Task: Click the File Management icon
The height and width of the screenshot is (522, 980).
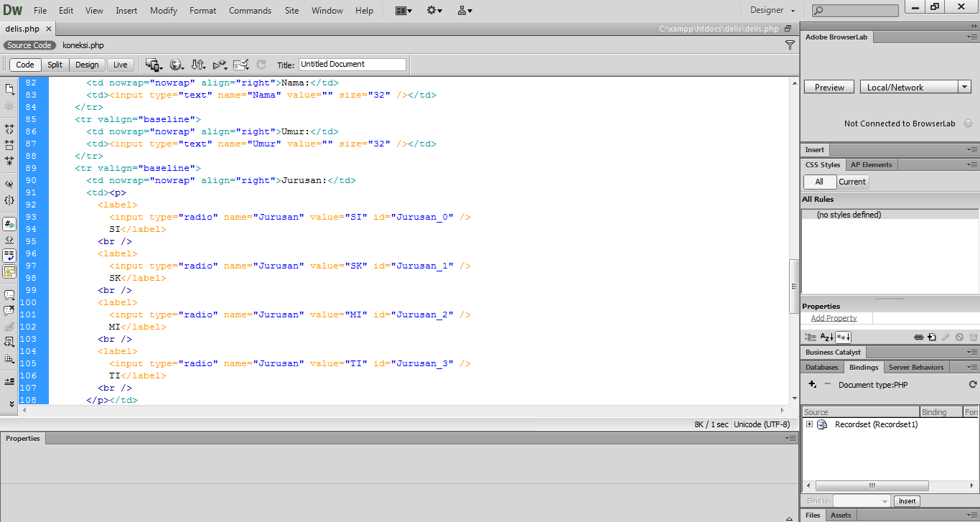Action: [199, 64]
